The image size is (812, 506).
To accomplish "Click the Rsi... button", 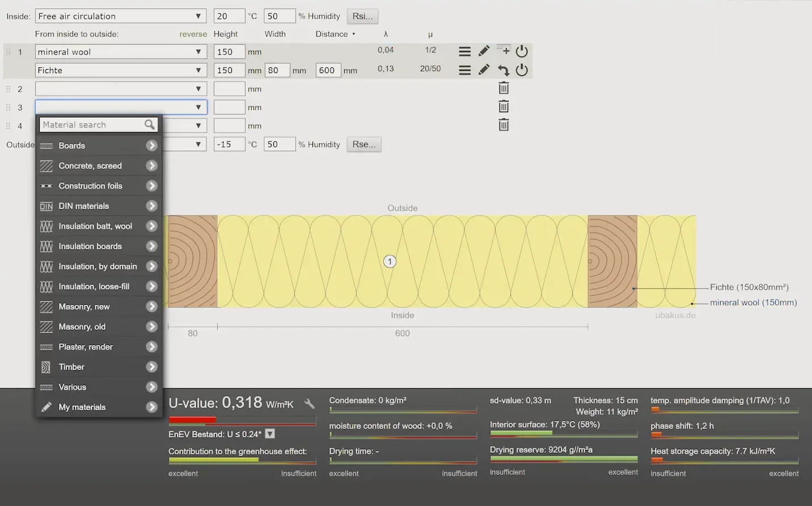I will (x=362, y=16).
